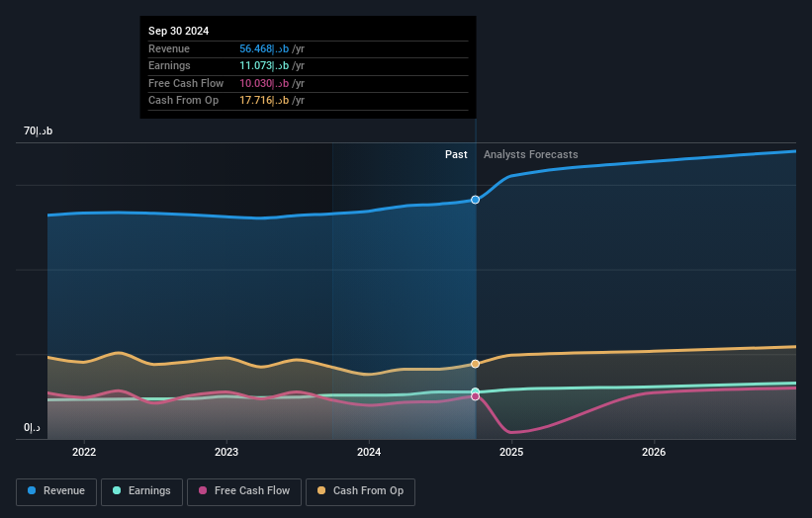Click the 'Sep 30 2024' tooltip date
812x518 pixels.
coord(179,31)
